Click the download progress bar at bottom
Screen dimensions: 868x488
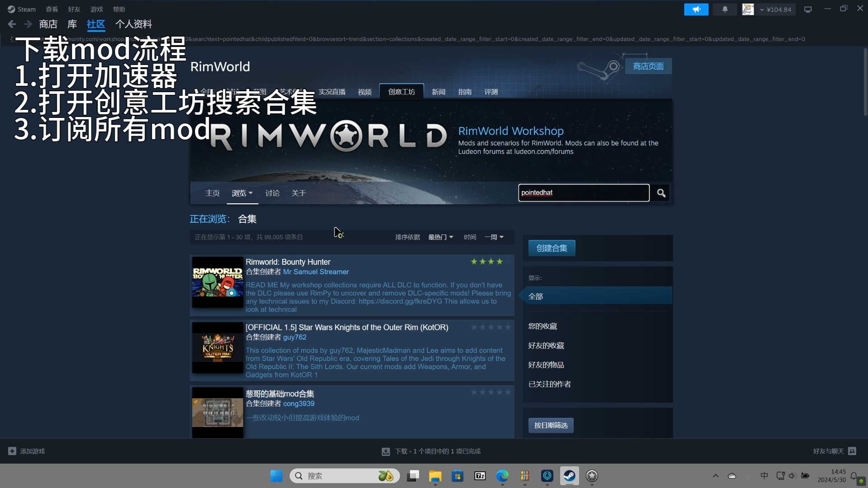point(431,451)
